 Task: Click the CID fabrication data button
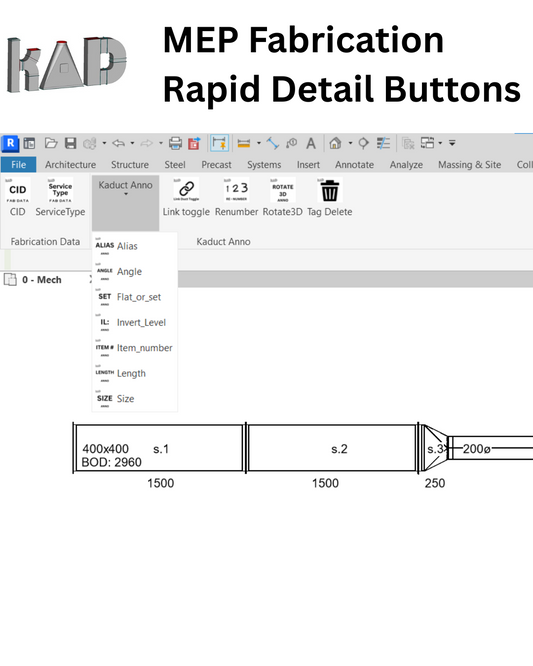(x=17, y=197)
